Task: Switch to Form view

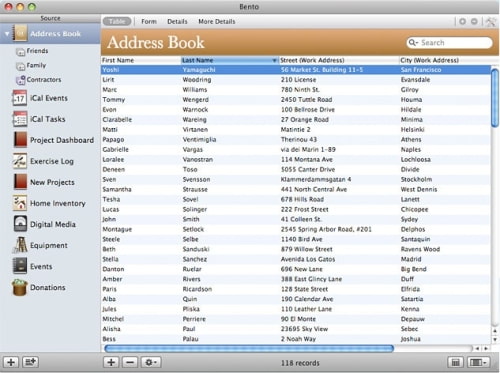Action: click(x=149, y=22)
